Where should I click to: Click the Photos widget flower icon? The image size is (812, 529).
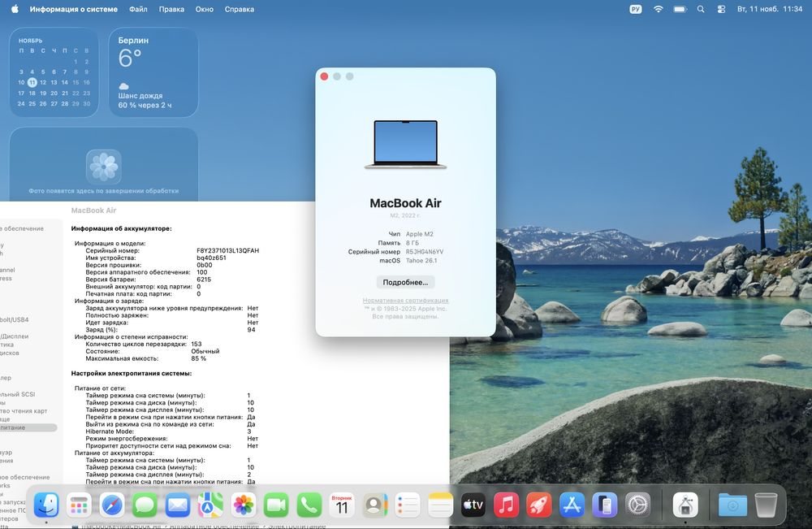(104, 167)
